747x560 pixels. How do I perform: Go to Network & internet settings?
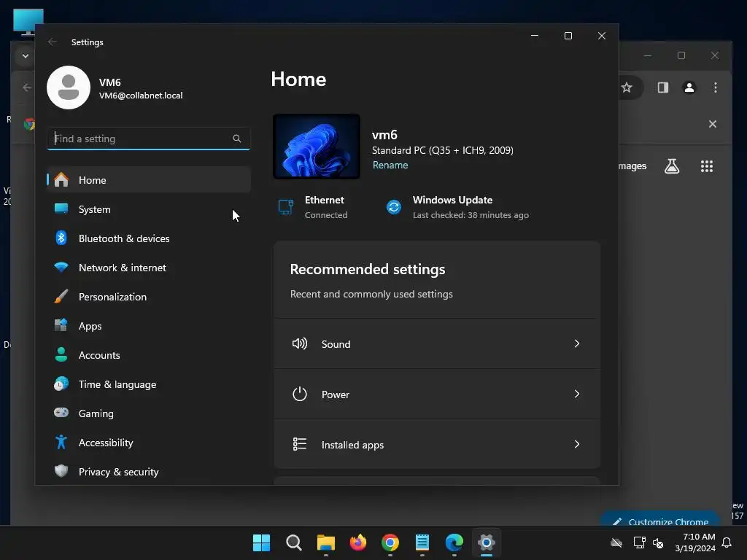149,268
